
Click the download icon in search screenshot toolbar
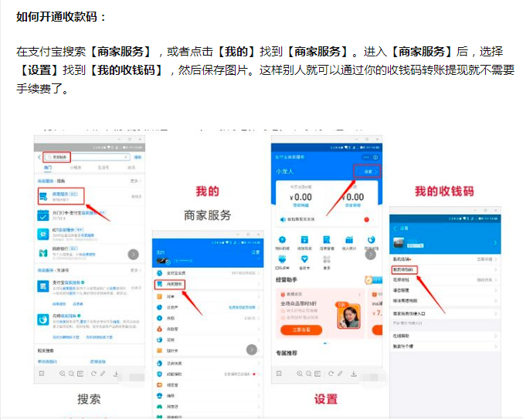116,374
